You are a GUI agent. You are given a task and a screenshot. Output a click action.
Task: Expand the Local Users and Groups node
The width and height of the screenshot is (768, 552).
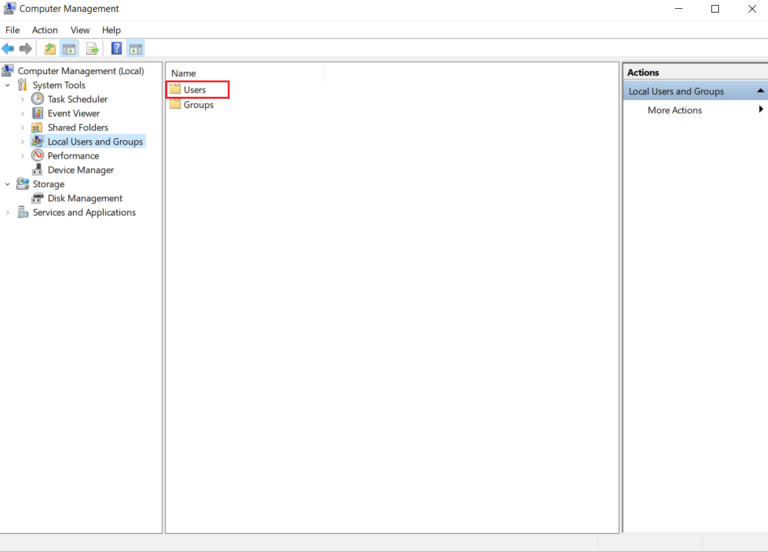pos(23,142)
